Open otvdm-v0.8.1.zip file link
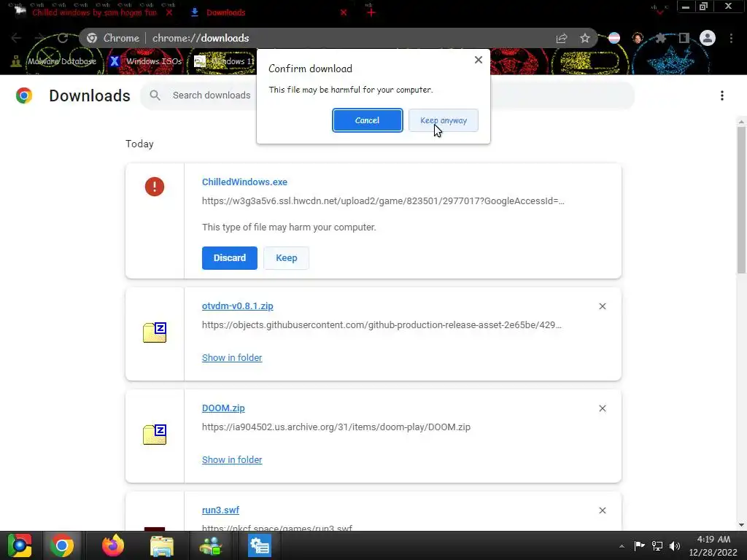747x560 pixels. [237, 306]
